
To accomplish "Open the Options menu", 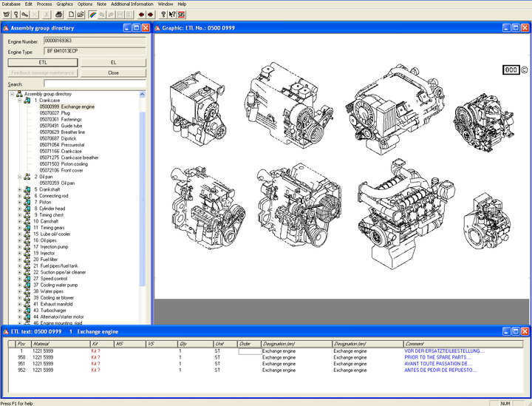I will pos(85,4).
